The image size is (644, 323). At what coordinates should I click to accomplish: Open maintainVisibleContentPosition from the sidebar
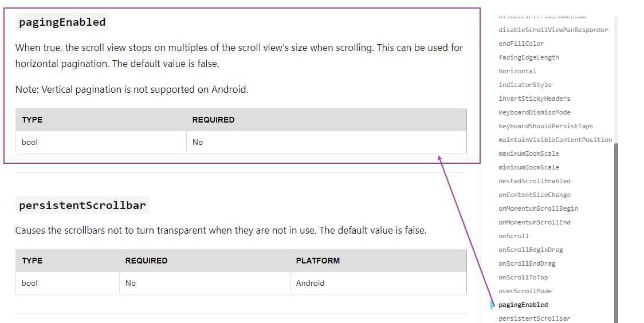tap(555, 140)
